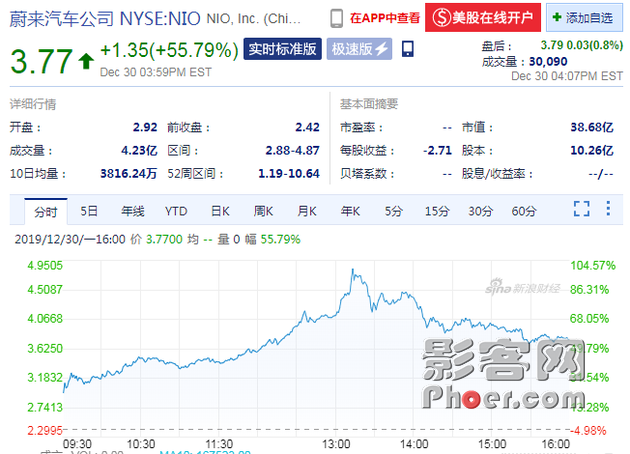Click the 蔚来汽车公司 NYSE:NIO title
630x454 pixels.
(105, 18)
